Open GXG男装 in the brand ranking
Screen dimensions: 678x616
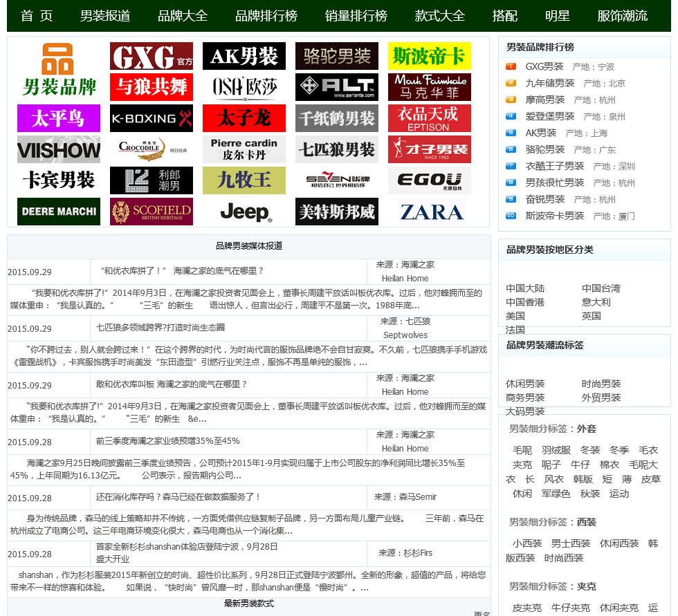tap(544, 66)
